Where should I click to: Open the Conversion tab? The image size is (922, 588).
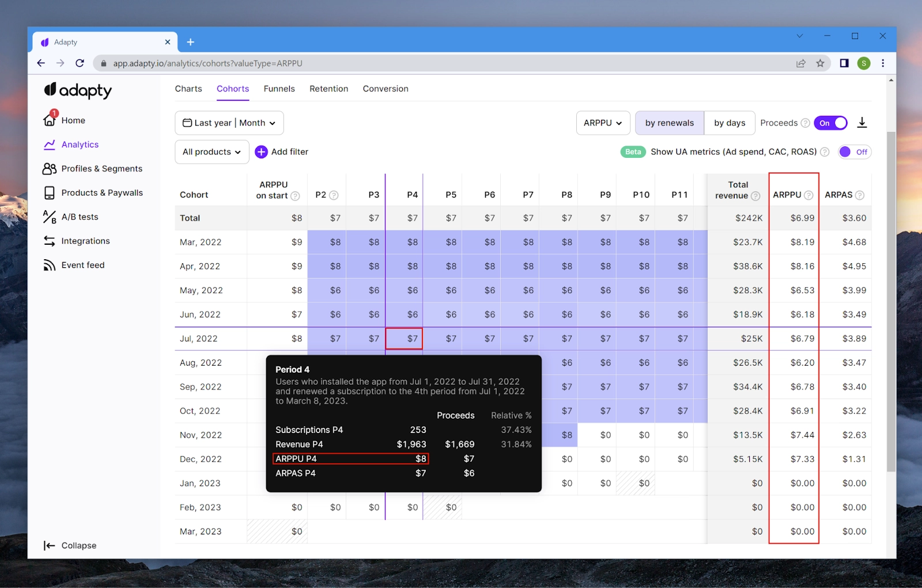386,89
